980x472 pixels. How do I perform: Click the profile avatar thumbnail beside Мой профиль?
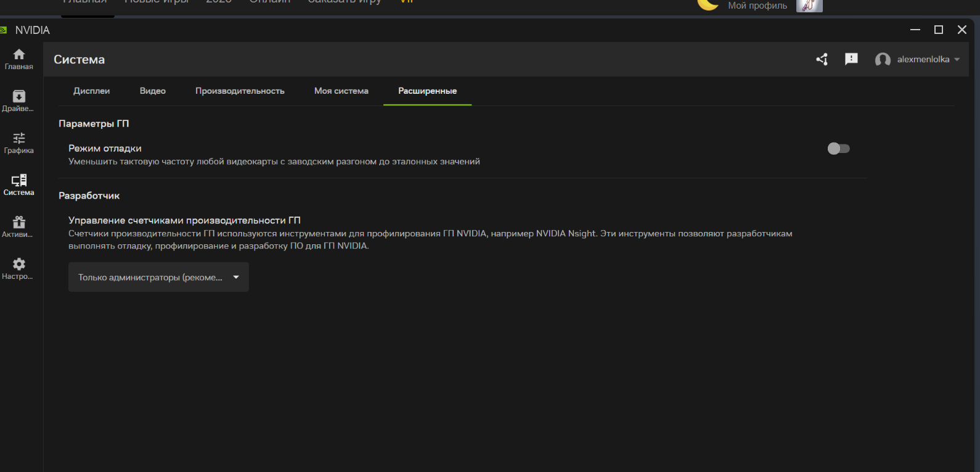coord(809,6)
